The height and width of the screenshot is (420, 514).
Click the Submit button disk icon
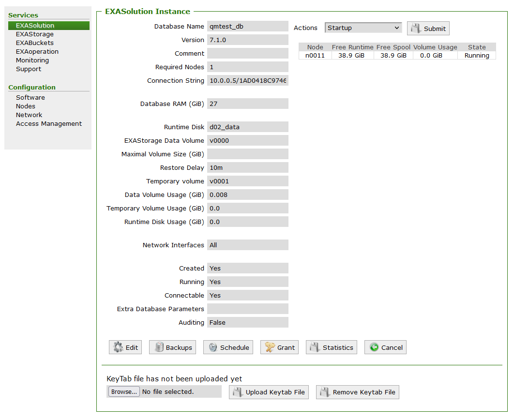pos(416,29)
